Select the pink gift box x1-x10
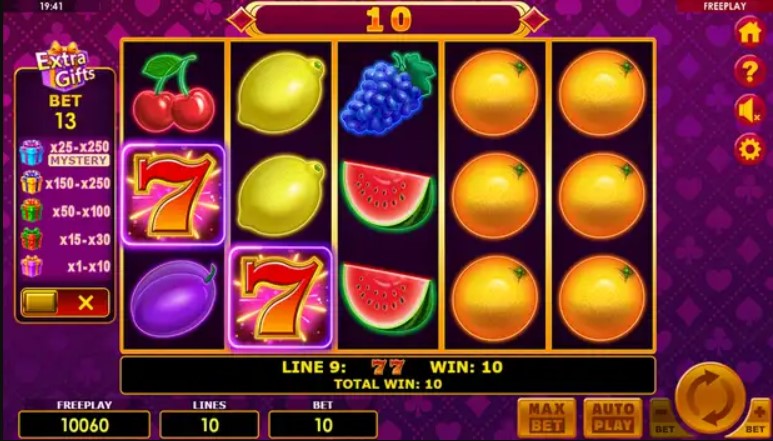Viewport: 773px width, 441px height. point(32,266)
